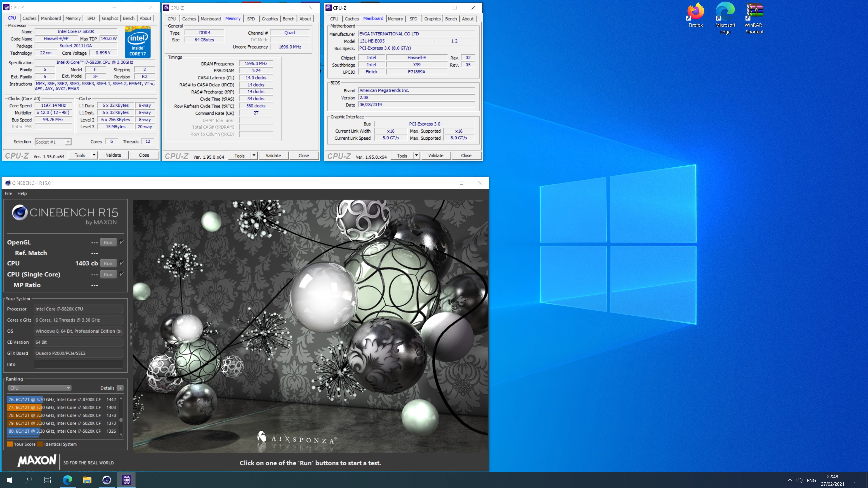Click the first CPU-Z window's title icon
Image resolution: width=868 pixels, height=488 pixels.
[x=6, y=7]
